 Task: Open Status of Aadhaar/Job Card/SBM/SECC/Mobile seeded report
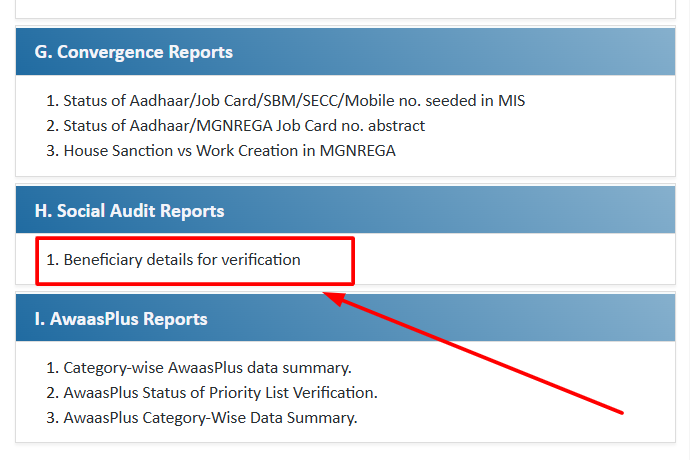[x=293, y=101]
